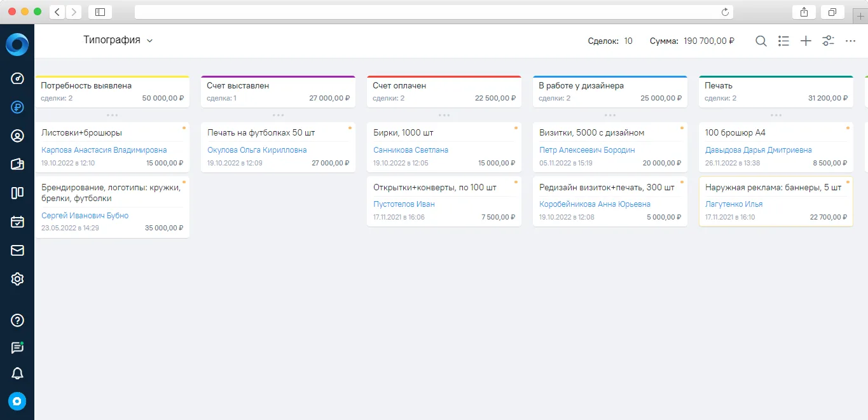Open contact Петр Алексеевич Бородин

pos(587,150)
